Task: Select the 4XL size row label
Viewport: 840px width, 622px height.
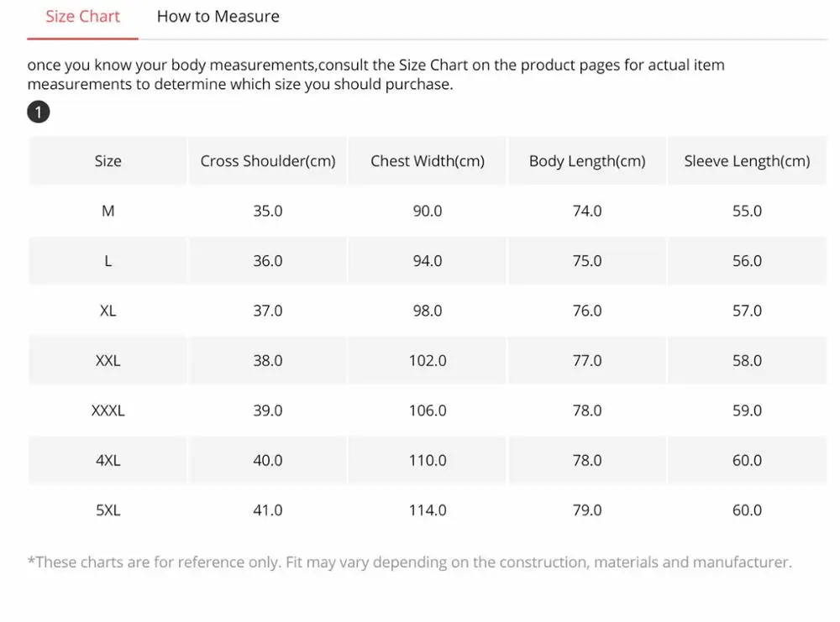Action: point(108,461)
